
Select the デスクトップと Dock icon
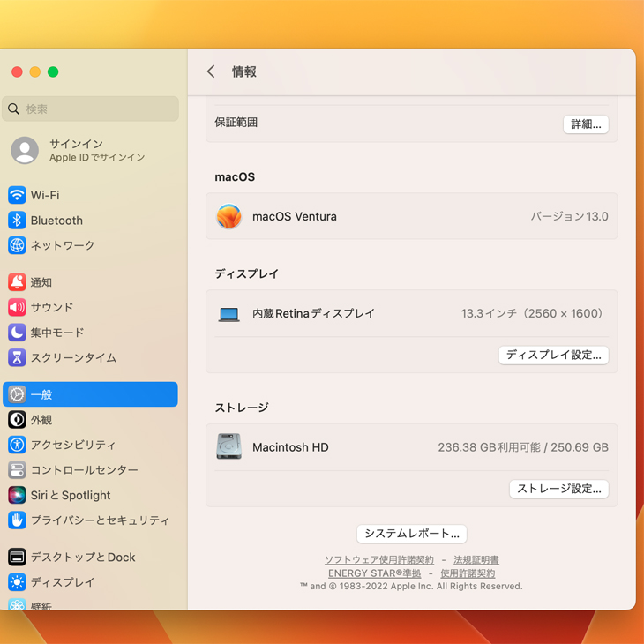pos(17,557)
